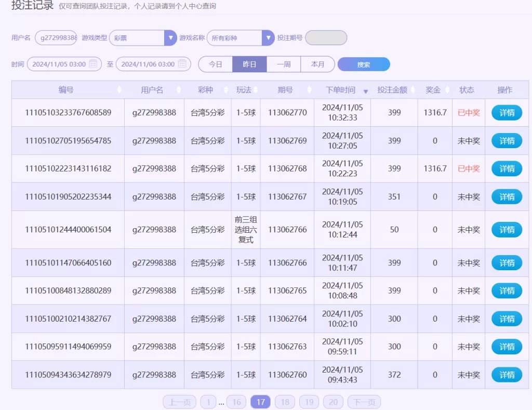Click 前三组选组六复式 play type cell
Screen dimensions: 532x410
click(x=246, y=230)
